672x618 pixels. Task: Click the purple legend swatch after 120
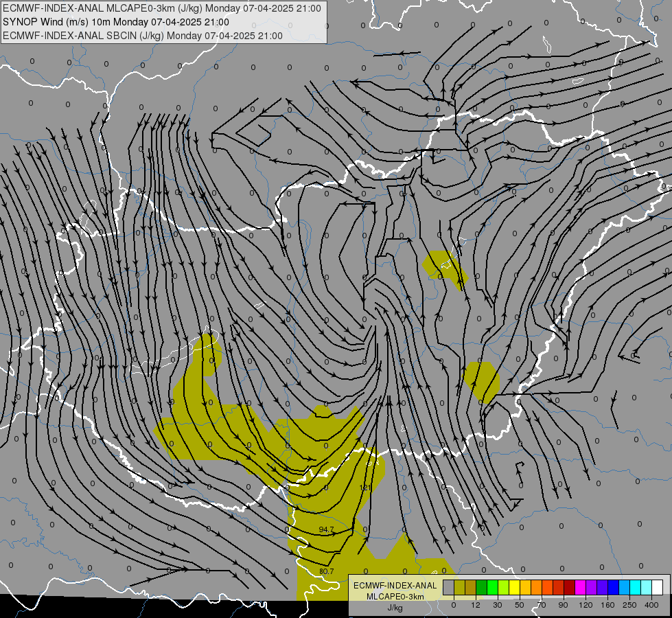(x=592, y=587)
